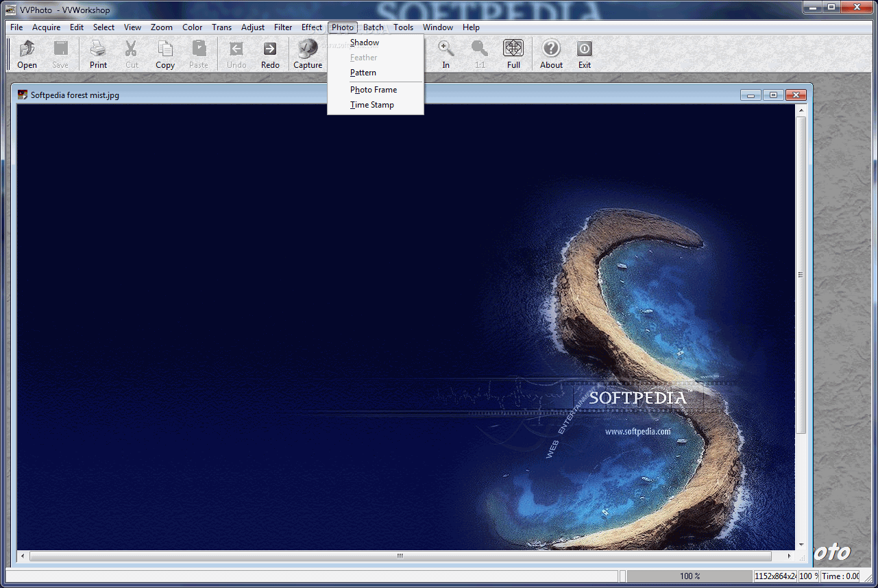Open the Tools menu
878x588 pixels.
404,27
